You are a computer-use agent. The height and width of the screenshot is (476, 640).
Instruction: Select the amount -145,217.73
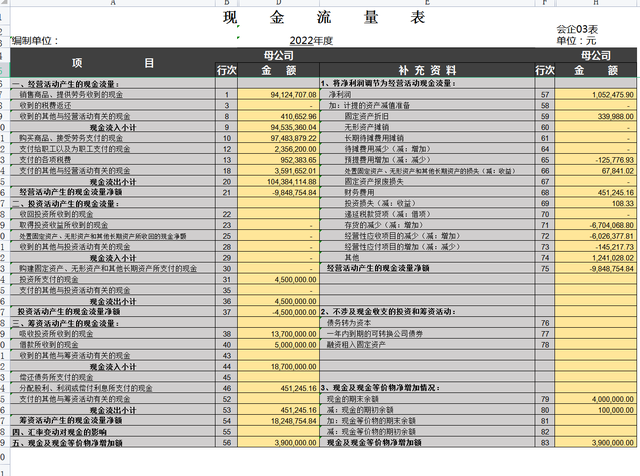[x=614, y=247]
